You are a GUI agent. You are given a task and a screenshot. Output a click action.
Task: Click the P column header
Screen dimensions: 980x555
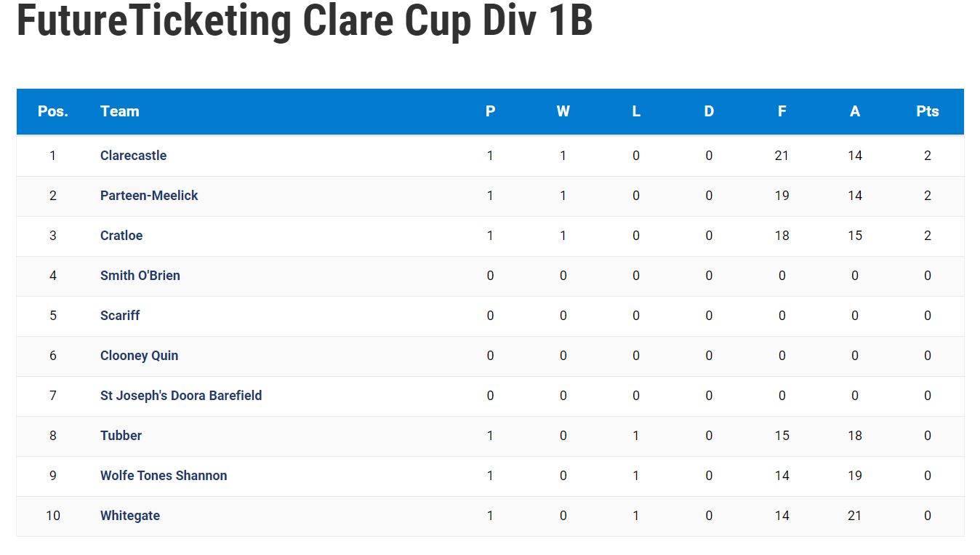(x=491, y=111)
